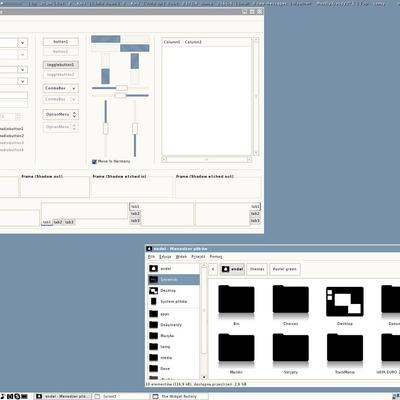The image size is (400, 400).
Task: Click the greyed-out togglebutton2
Action: pos(61,75)
